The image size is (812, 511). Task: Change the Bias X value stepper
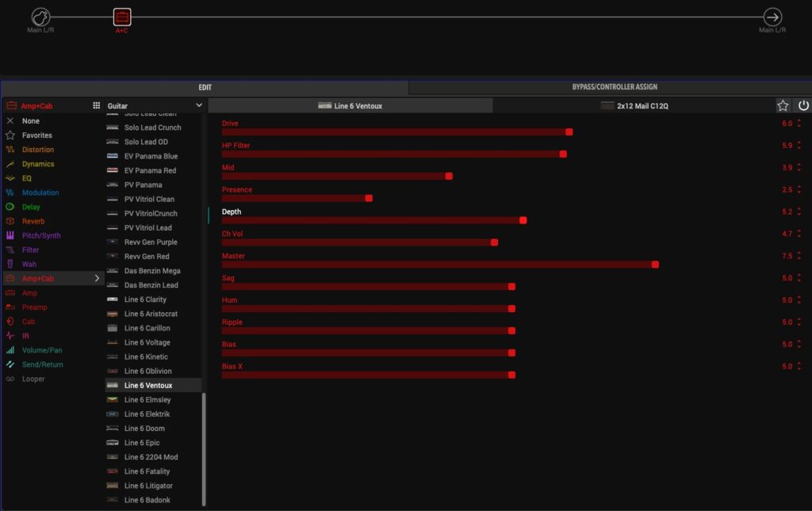click(799, 367)
